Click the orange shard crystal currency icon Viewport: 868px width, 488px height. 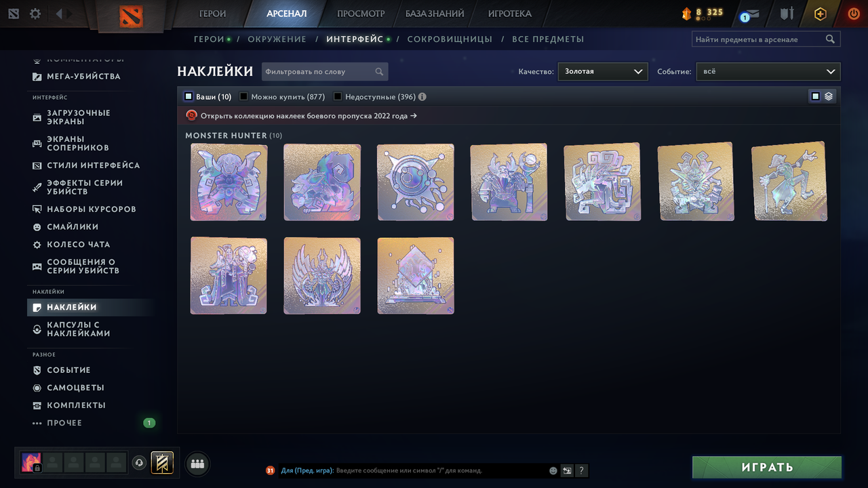(686, 14)
